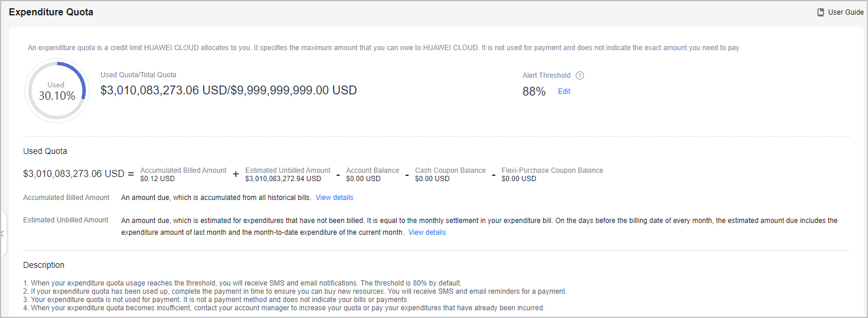The height and width of the screenshot is (318, 868).
Task: Click the Cash Coupon Balance term
Action: 451,174
